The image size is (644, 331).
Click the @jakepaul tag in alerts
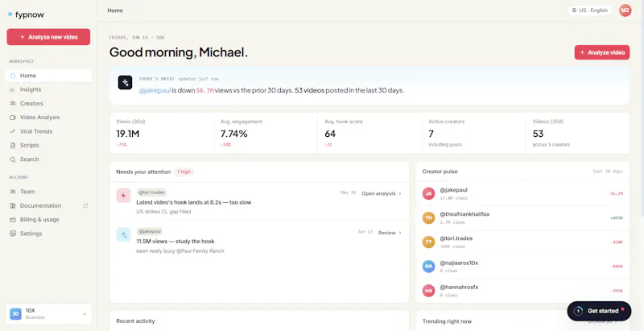click(150, 231)
